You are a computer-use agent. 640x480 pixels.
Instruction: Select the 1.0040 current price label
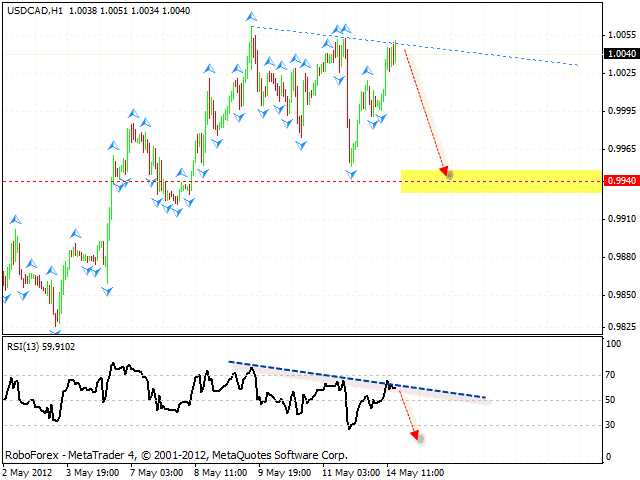618,53
